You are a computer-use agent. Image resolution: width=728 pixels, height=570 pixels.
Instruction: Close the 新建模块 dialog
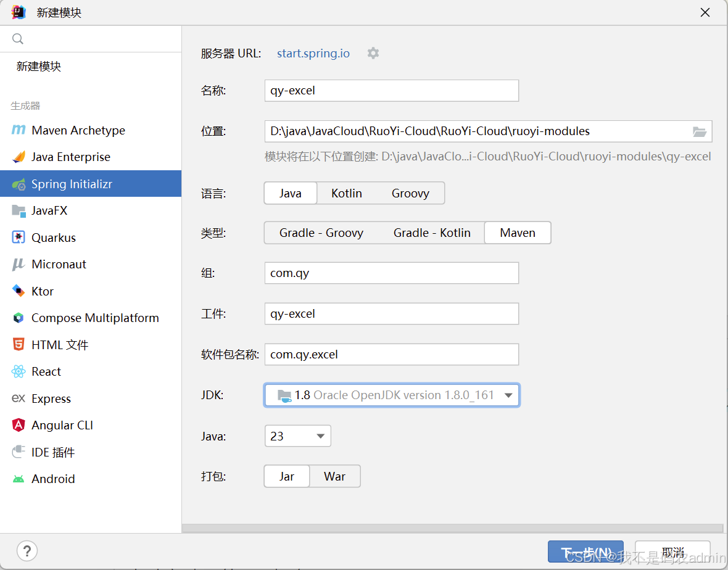point(705,12)
